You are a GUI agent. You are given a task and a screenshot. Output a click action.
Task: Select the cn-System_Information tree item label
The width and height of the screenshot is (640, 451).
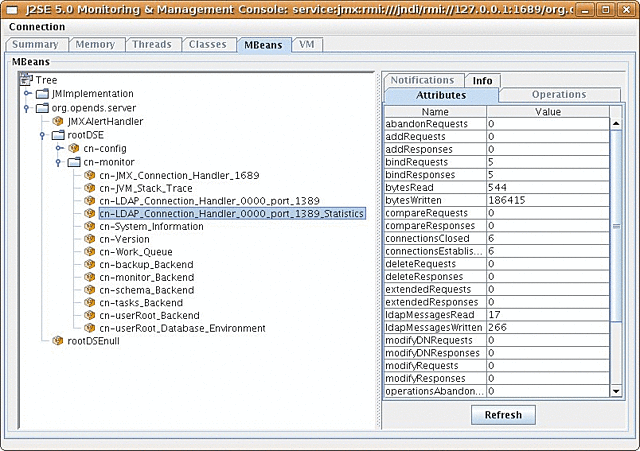coord(151,227)
